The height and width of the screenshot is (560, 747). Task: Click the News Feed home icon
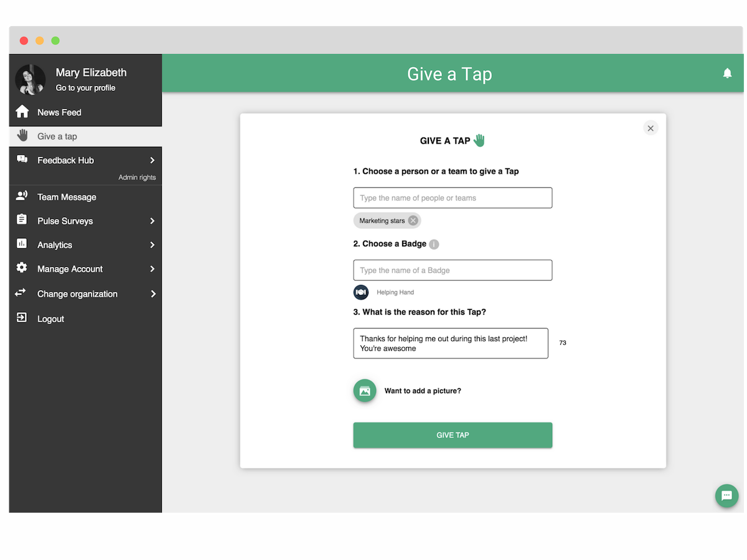(x=22, y=112)
